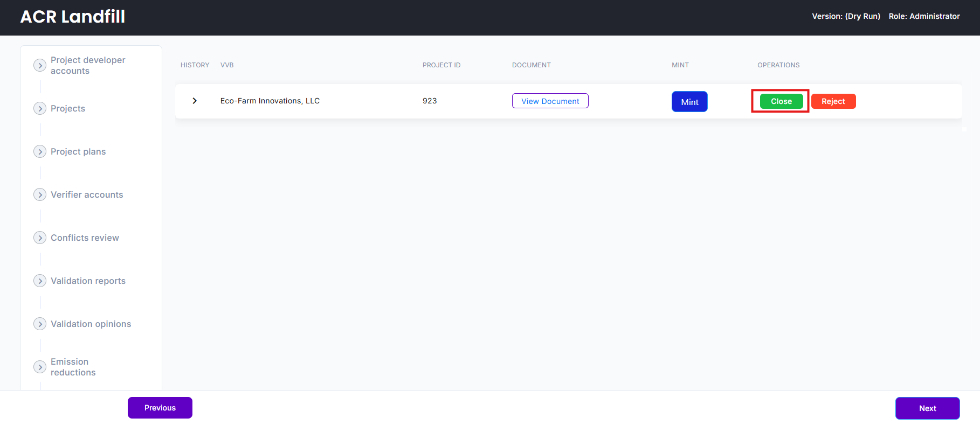
Task: Select Emission reductions in the sidebar
Action: tap(73, 367)
